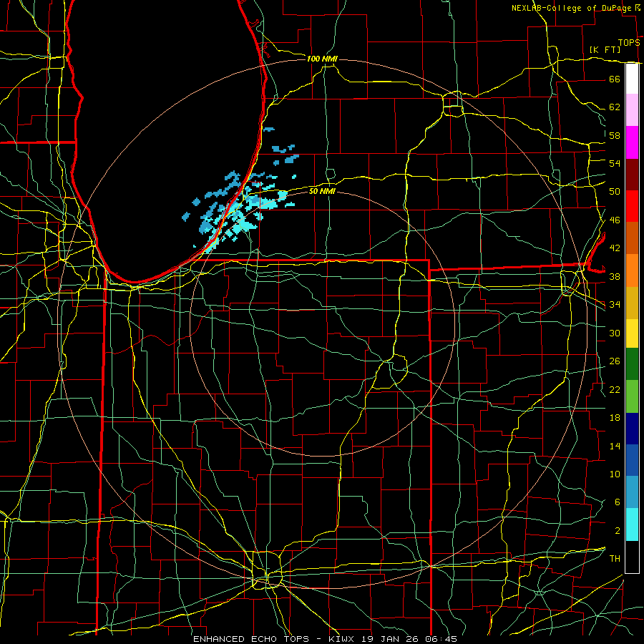Click the 'TH' legend label

[x=615, y=559]
